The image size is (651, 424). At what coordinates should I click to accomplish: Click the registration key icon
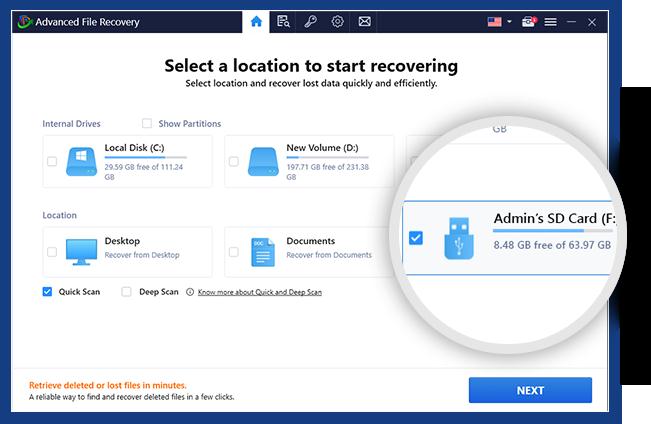point(311,21)
